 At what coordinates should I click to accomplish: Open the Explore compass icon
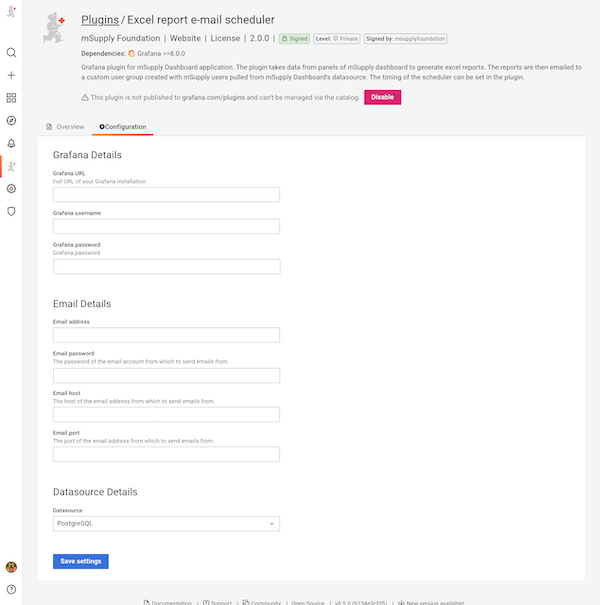(11, 120)
